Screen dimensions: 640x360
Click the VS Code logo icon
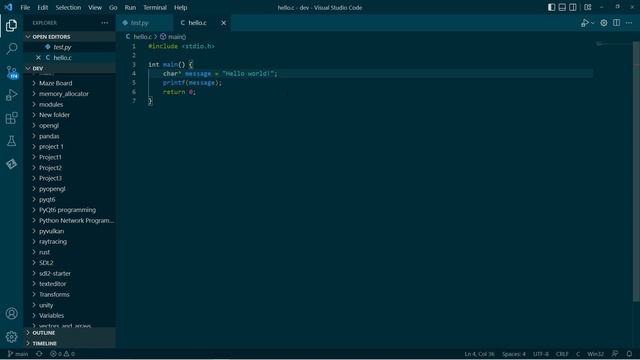tap(9, 7)
